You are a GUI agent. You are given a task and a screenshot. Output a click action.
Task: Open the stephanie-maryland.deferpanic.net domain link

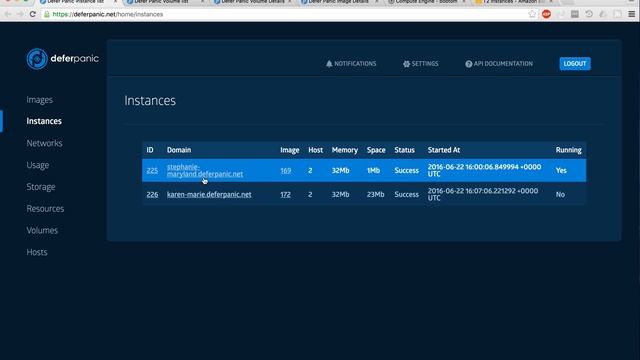[205, 171]
